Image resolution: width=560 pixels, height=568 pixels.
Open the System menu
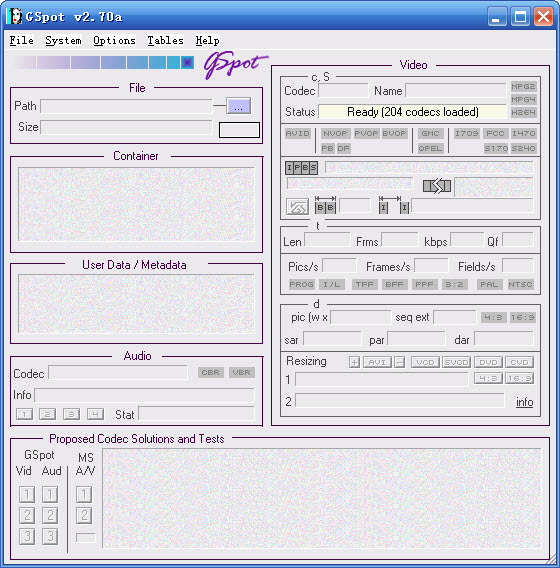point(63,40)
